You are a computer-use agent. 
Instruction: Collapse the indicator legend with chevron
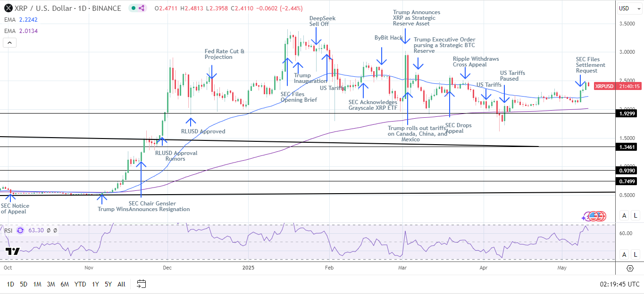9,43
